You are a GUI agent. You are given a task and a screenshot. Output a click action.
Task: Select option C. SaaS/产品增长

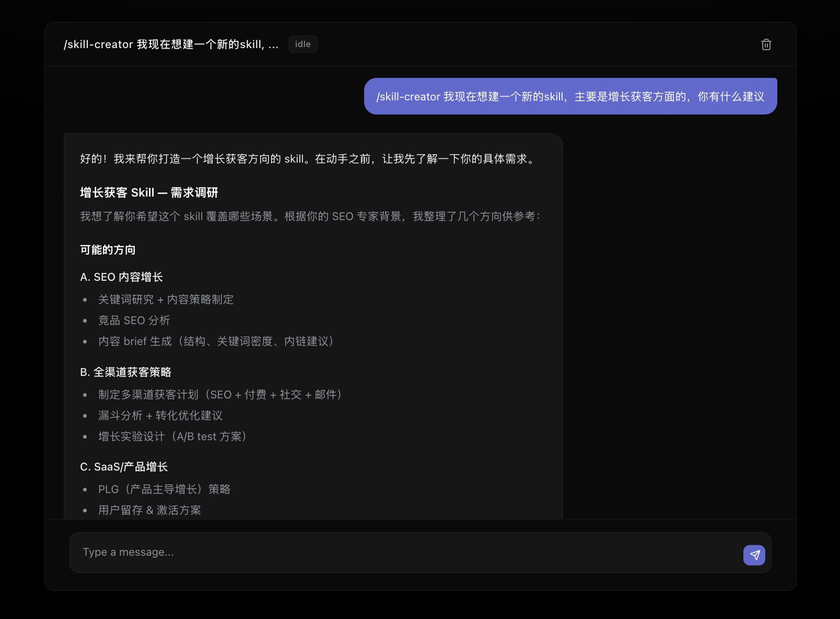(x=124, y=467)
